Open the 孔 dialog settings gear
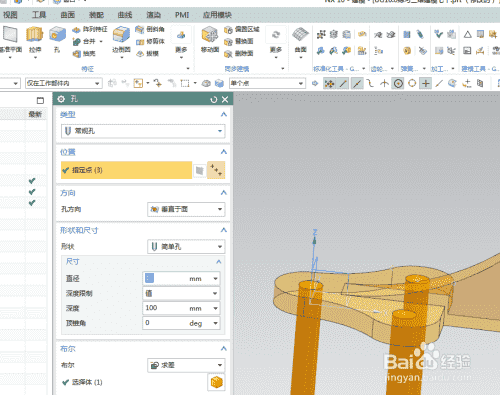This screenshot has width=500, height=395. 61,99
